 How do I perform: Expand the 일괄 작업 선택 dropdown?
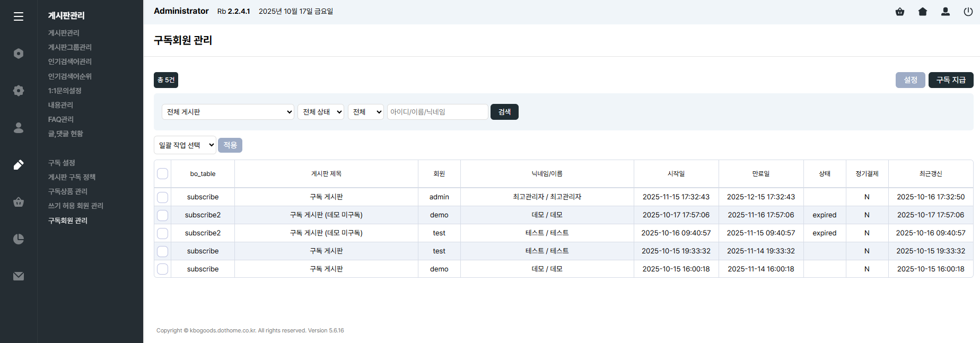coord(185,145)
